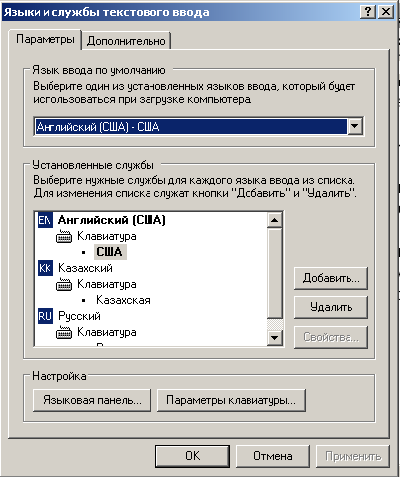Select the Казахская keyboard layout item
This screenshot has width=400, height=477.
click(x=123, y=300)
